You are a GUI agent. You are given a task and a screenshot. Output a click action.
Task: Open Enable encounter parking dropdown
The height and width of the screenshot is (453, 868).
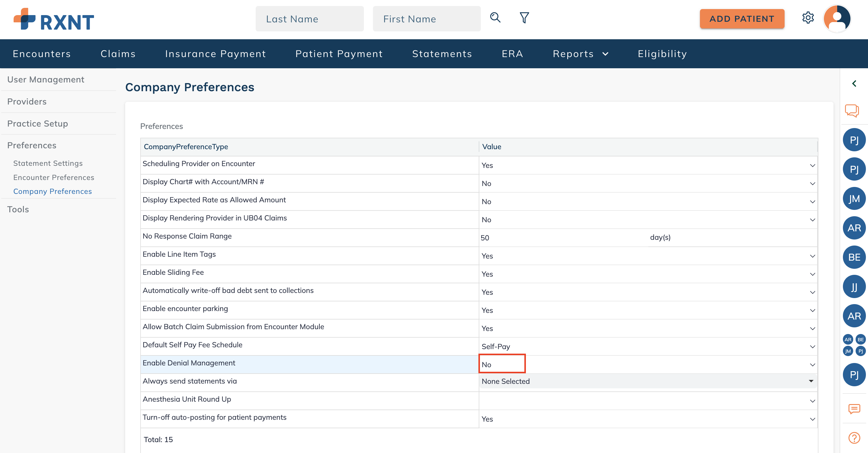648,310
